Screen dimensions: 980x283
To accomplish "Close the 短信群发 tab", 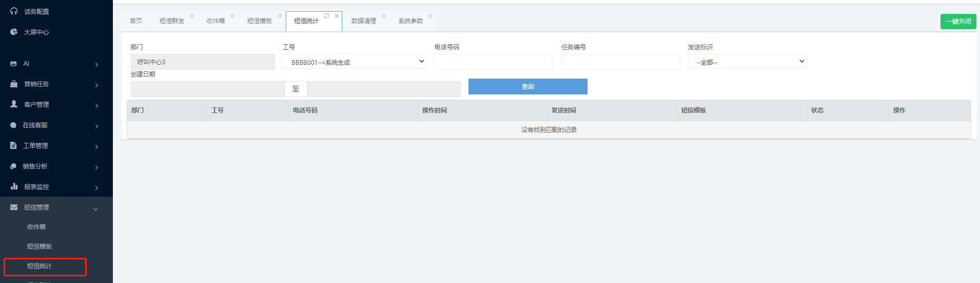I will click(x=192, y=16).
